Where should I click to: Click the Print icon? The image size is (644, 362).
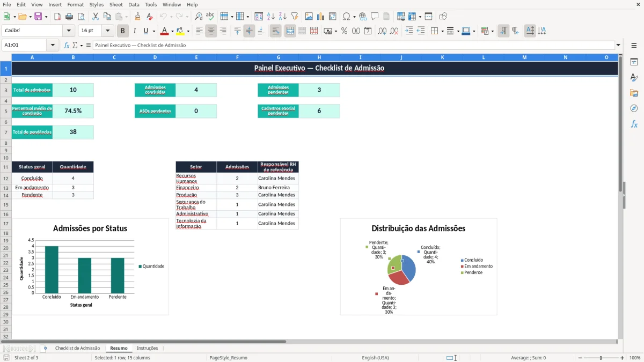tap(69, 17)
